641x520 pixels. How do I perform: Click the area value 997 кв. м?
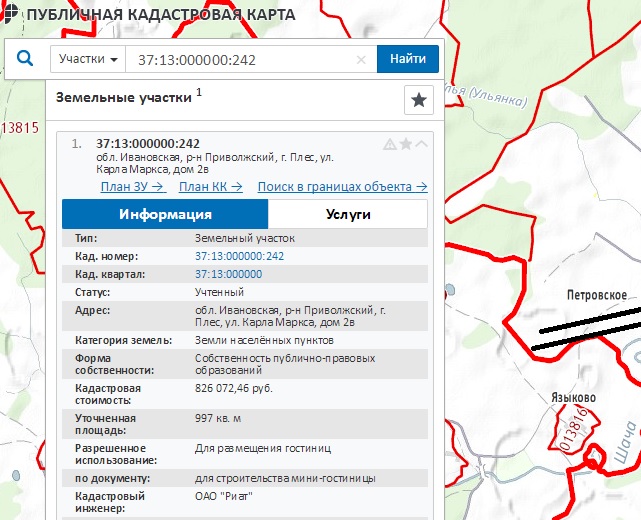point(218,418)
